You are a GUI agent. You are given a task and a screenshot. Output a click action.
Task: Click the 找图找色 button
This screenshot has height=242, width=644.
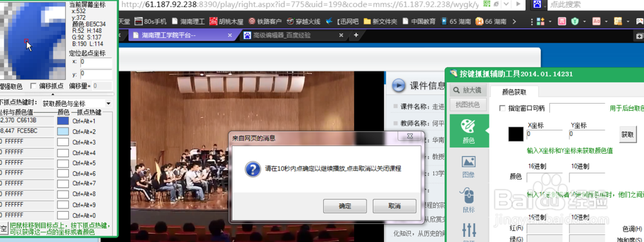click(x=468, y=105)
